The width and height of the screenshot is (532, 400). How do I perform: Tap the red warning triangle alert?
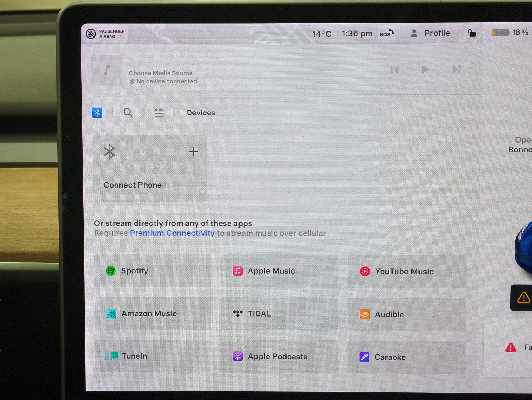click(511, 347)
